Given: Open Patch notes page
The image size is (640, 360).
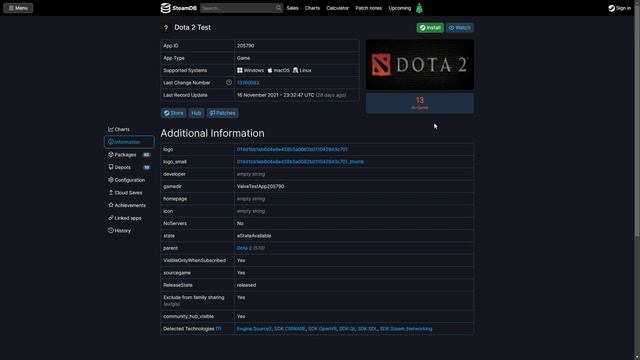Looking at the screenshot, I should 369,8.
